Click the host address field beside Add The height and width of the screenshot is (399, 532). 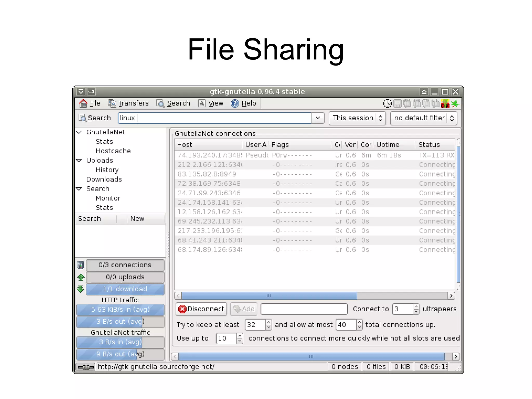pyautogui.click(x=304, y=309)
